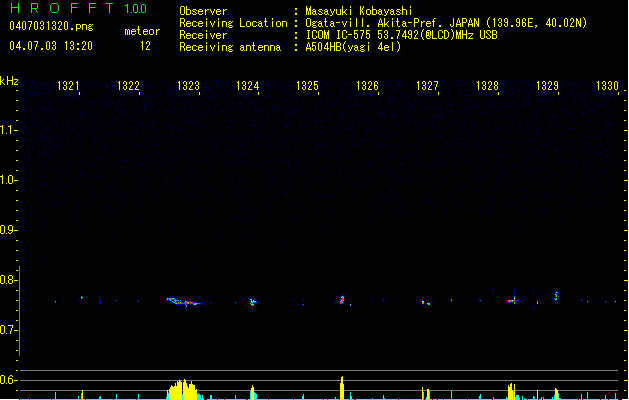629x400 pixels.
Task: Click the meteor echo spot between 1325 and 1326
Action: click(x=342, y=300)
